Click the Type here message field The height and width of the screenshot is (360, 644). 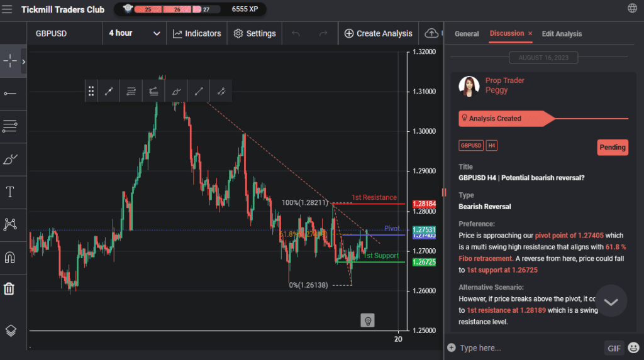coord(528,348)
